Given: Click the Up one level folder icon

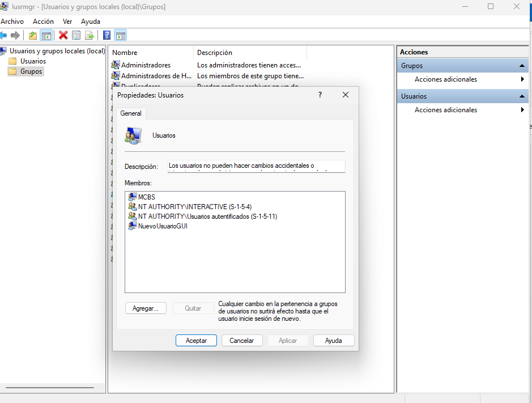Looking at the screenshot, I should point(33,35).
